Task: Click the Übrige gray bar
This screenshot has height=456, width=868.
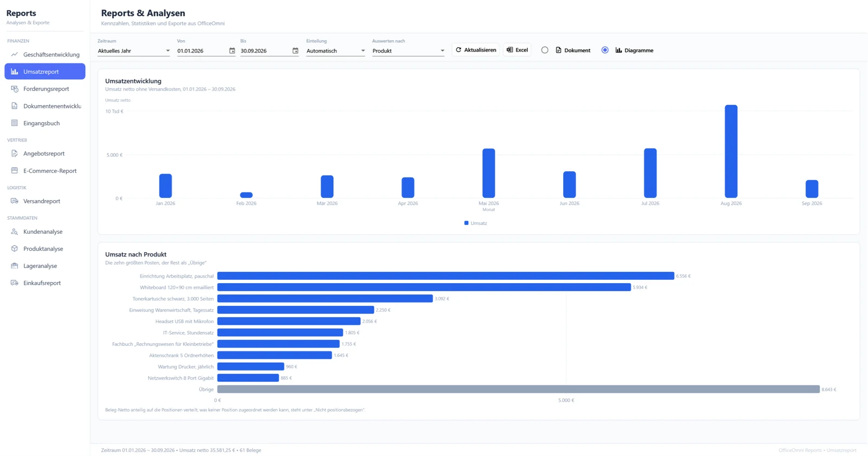Action: click(x=519, y=389)
